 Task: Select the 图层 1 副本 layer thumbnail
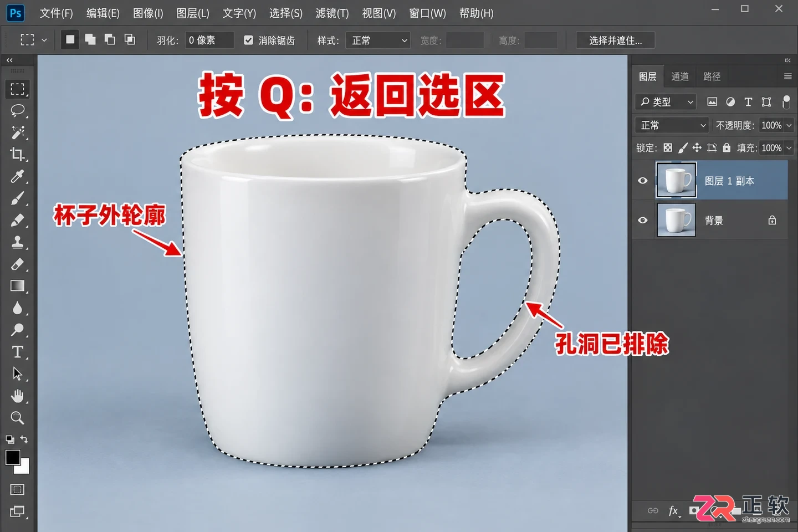tap(676, 180)
